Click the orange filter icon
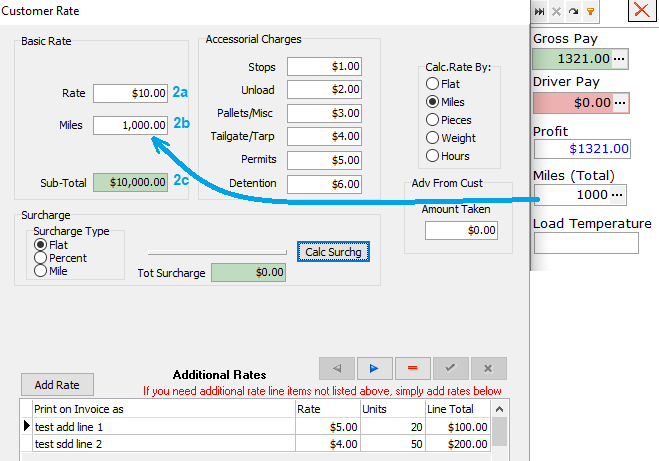 [590, 11]
